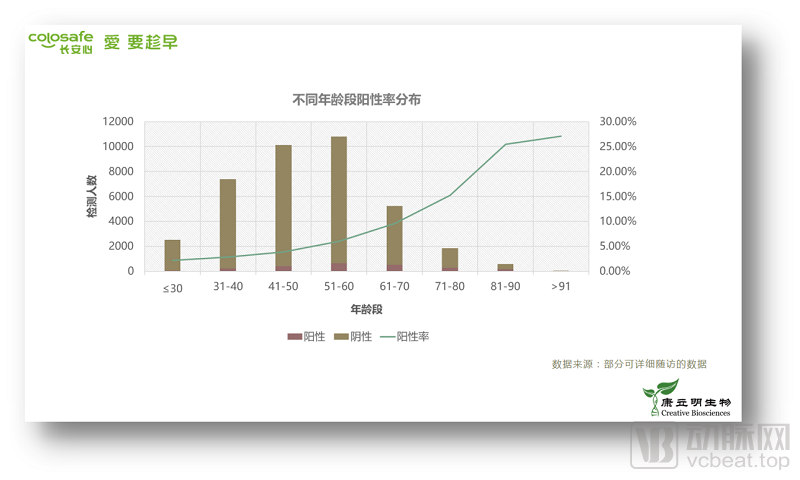Click the Creative Biosciences plant logo
800x480 pixels.
661,390
